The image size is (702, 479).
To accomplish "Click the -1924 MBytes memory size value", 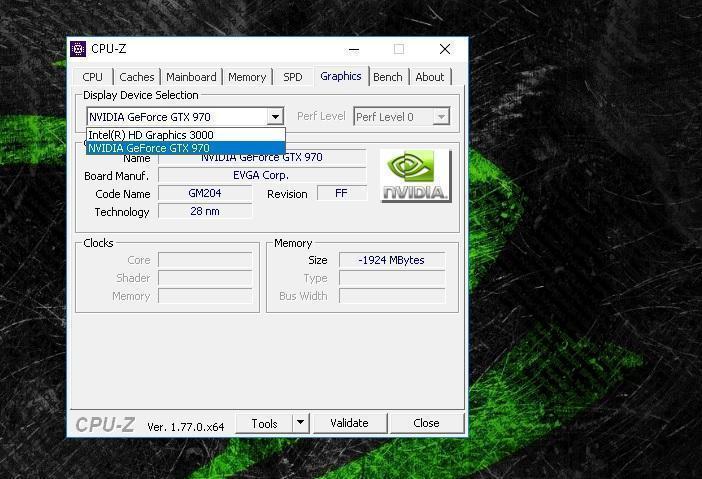I will click(392, 260).
